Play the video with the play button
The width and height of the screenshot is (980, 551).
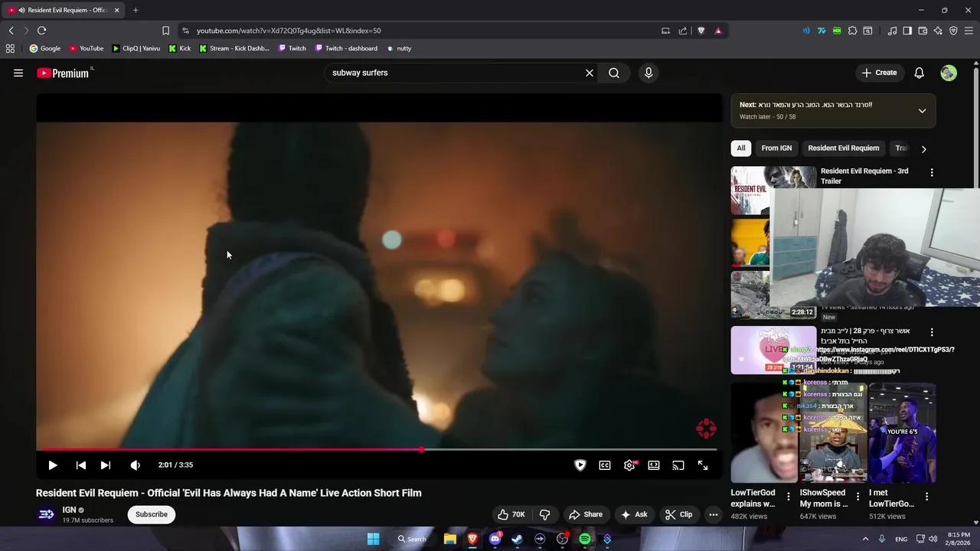tap(53, 465)
